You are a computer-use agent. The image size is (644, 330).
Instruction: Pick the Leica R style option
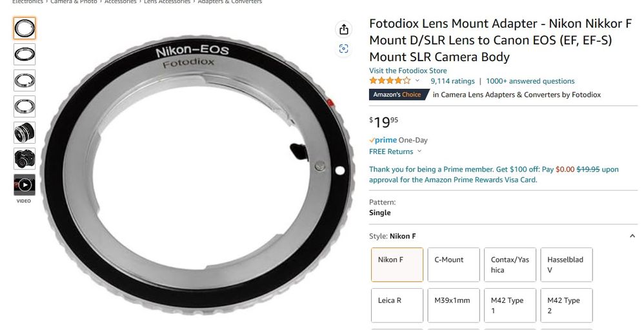[x=397, y=305]
